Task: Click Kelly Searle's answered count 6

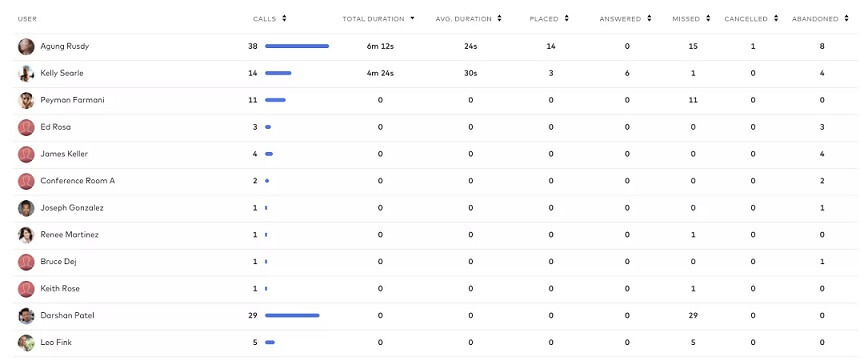Action: [627, 73]
